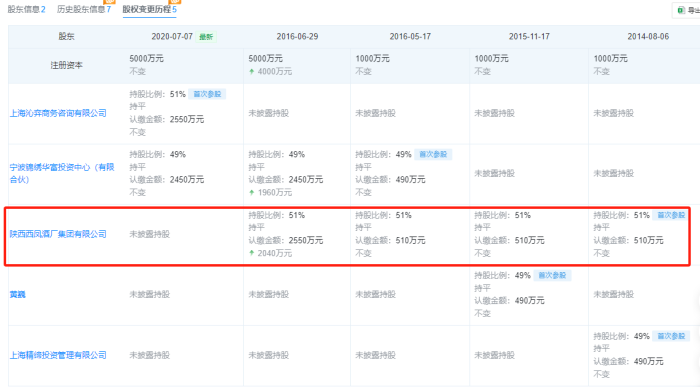Screen dimensions: 700x387
Task: Select the 股权变更历程 tab
Action: coord(150,9)
